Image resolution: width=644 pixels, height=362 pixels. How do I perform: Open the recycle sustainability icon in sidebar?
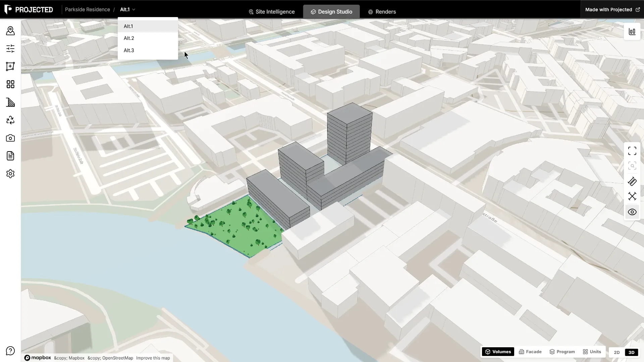10,120
